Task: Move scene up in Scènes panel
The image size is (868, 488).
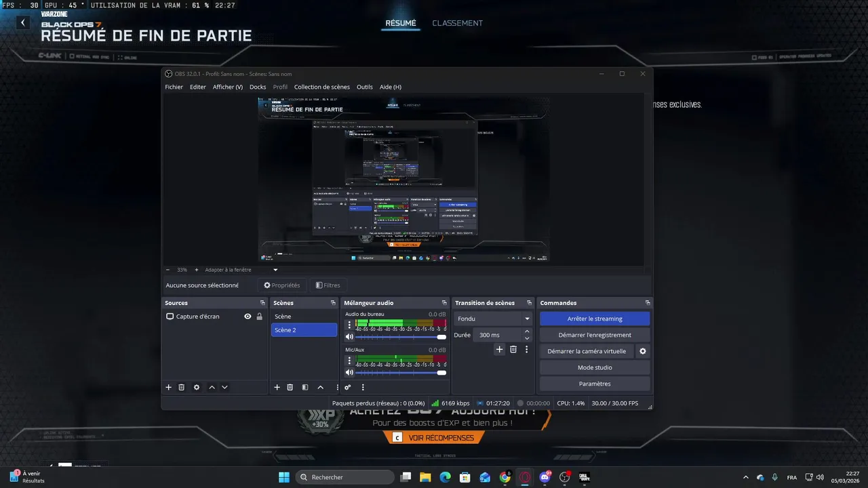Action: coord(320,387)
